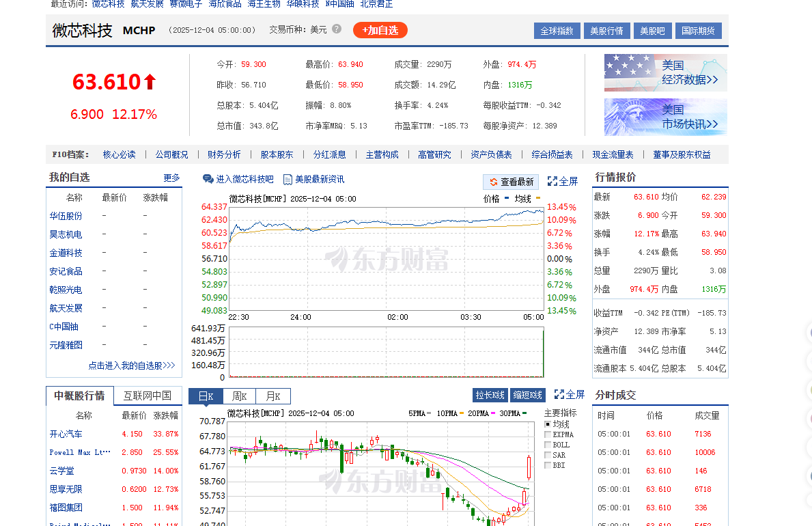Viewport: 812px width, 526px height.
Task: Open 思享无限 in 中概股行情 list
Action: coord(66,489)
